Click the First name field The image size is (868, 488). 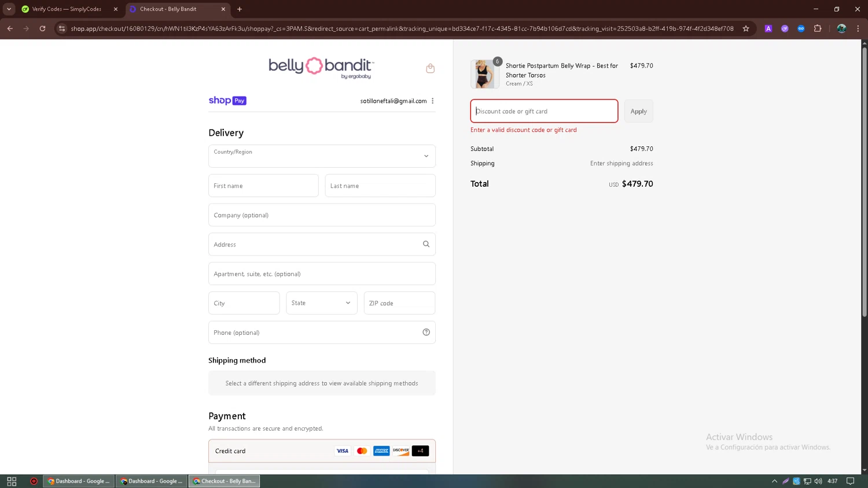point(263,186)
